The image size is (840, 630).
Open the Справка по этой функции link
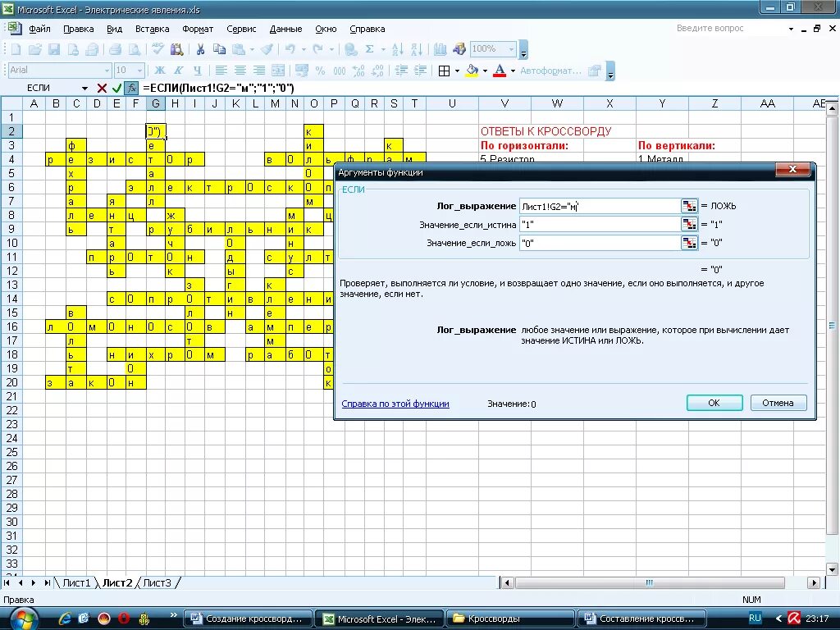click(395, 404)
